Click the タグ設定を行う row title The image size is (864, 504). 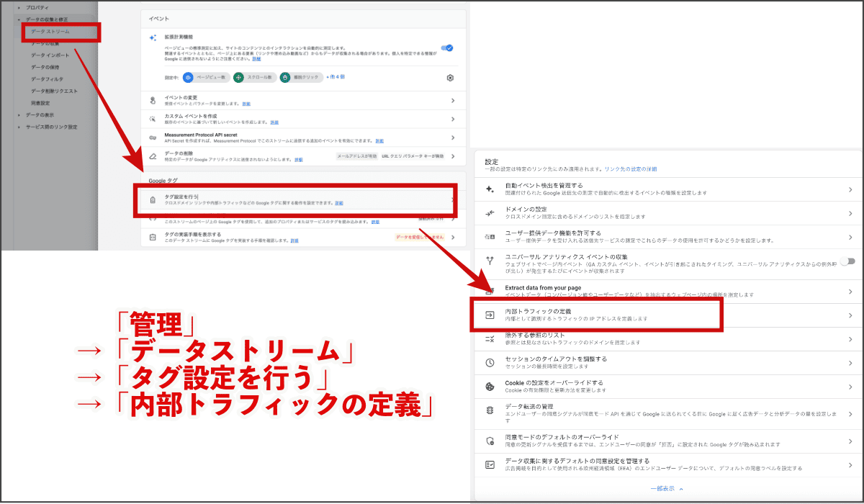click(x=181, y=196)
